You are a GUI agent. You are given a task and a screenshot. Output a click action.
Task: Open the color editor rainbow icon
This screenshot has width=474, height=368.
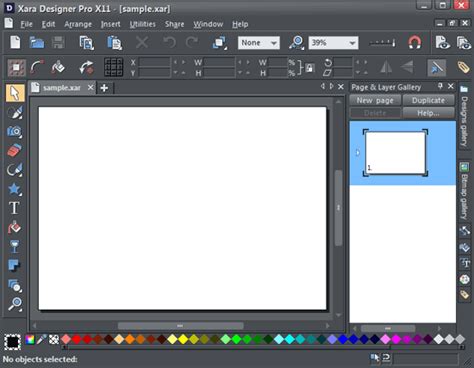tap(30, 340)
